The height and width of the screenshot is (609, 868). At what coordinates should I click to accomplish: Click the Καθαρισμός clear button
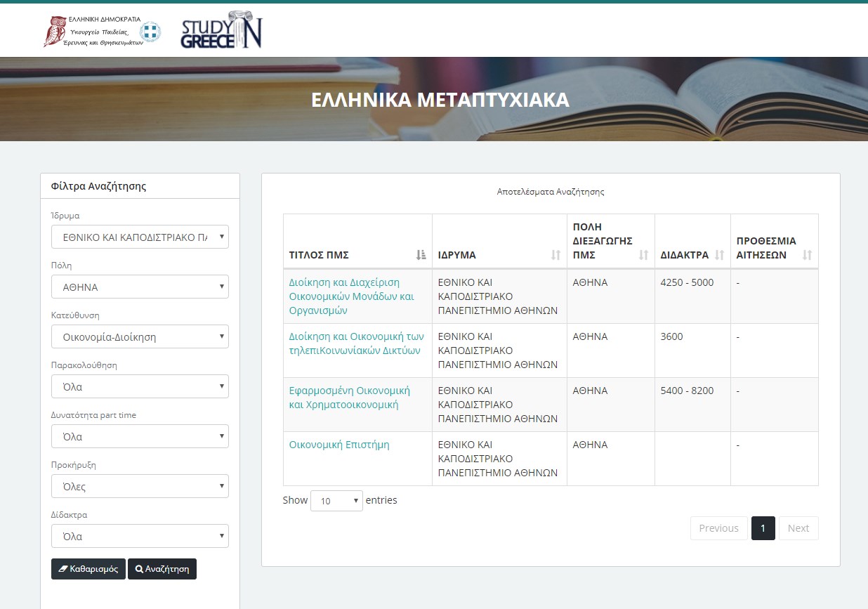pyautogui.click(x=88, y=569)
